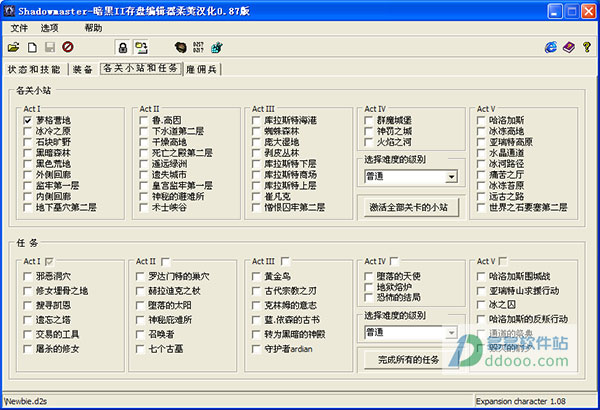This screenshot has height=410, width=600.
Task: Click the brown helmet toolbar icon
Action: (x=180, y=47)
